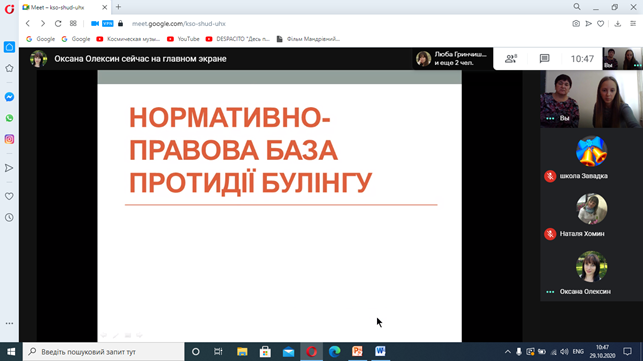Take a snapshot with camera icon

576,24
